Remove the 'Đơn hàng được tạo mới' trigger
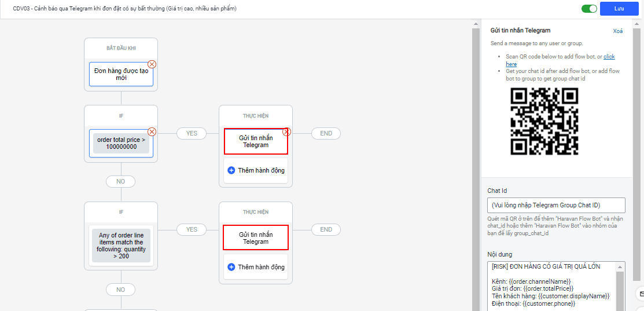The image size is (644, 311). click(x=152, y=64)
